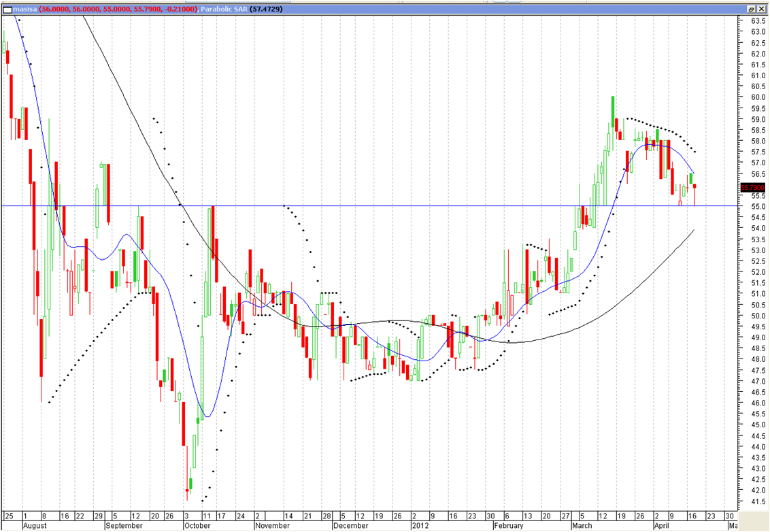Restore the chart window using restore button
The image size is (770, 532).
coord(752,9)
